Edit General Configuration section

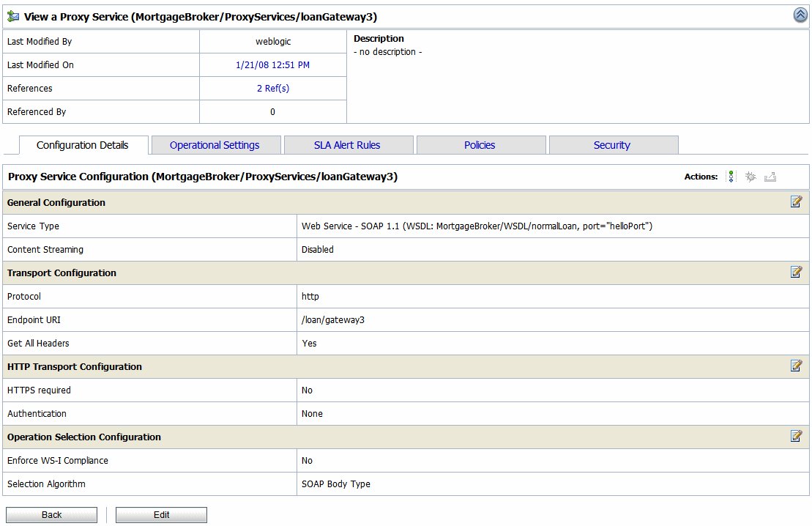796,201
